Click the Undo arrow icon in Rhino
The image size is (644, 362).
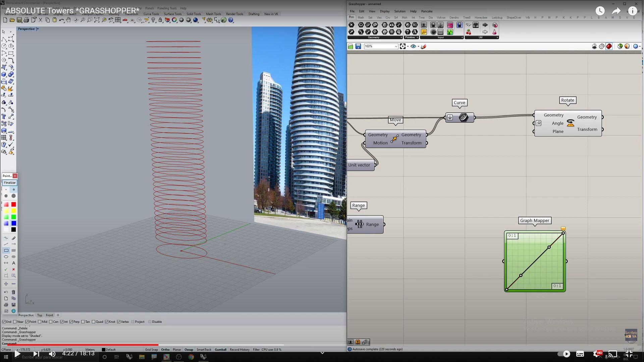coord(62,20)
